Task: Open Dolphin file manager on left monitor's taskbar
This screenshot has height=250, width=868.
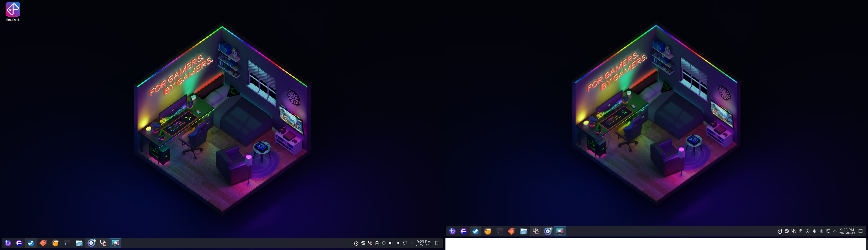Action: (79, 243)
